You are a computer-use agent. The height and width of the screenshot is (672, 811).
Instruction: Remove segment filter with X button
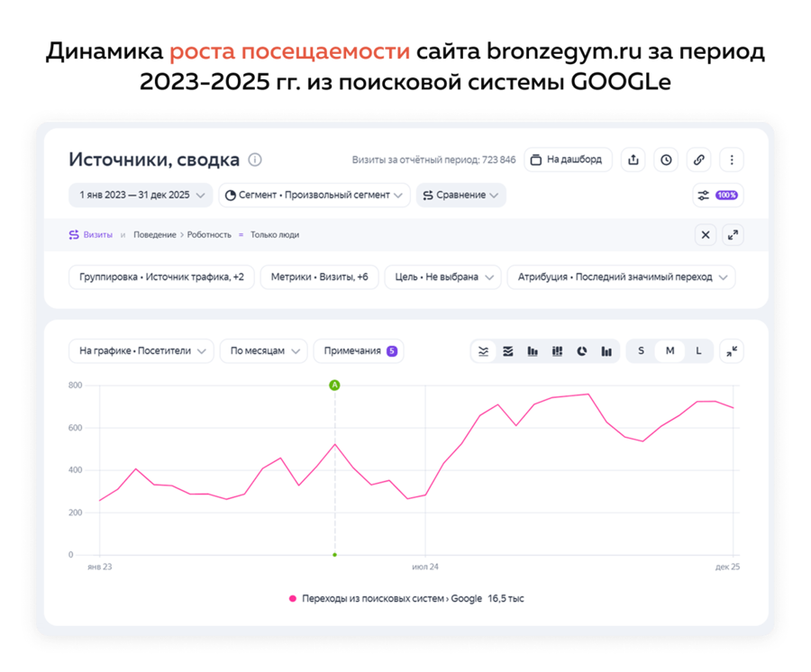click(706, 235)
